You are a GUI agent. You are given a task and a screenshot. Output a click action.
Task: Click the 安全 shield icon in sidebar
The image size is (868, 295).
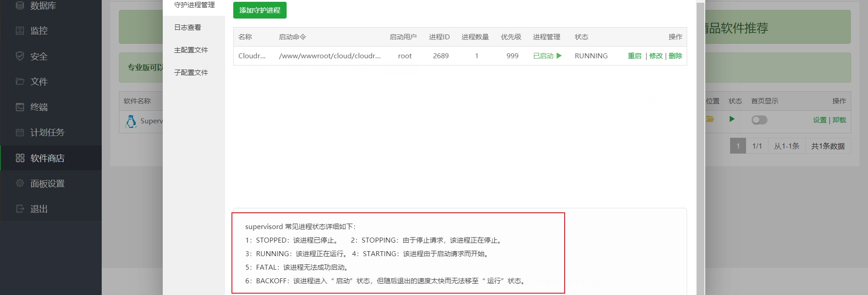pos(20,56)
